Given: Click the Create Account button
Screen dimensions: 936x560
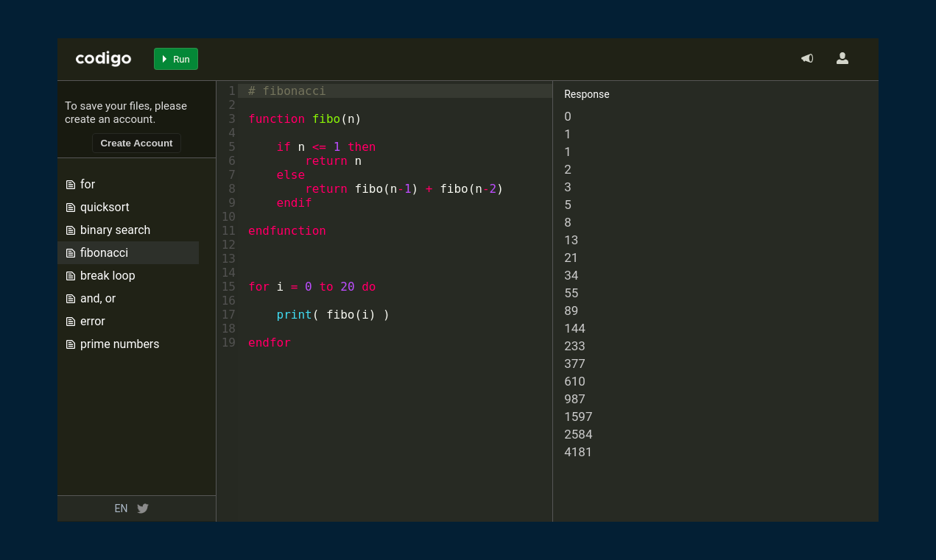Looking at the screenshot, I should pos(136,143).
